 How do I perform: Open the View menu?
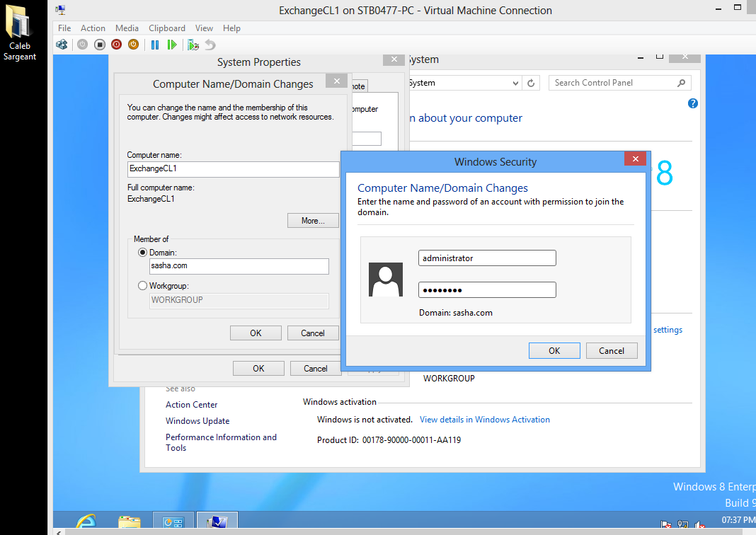[204, 28]
